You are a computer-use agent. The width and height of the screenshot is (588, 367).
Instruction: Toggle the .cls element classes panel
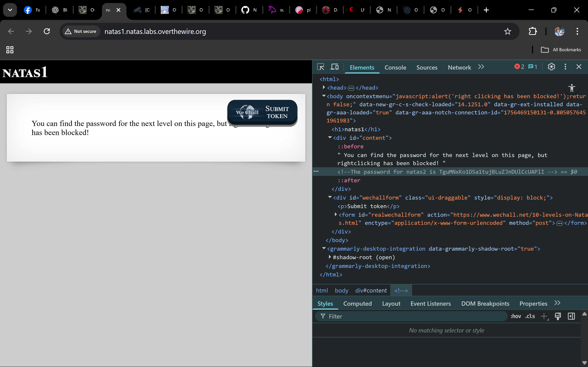pyautogui.click(x=530, y=316)
